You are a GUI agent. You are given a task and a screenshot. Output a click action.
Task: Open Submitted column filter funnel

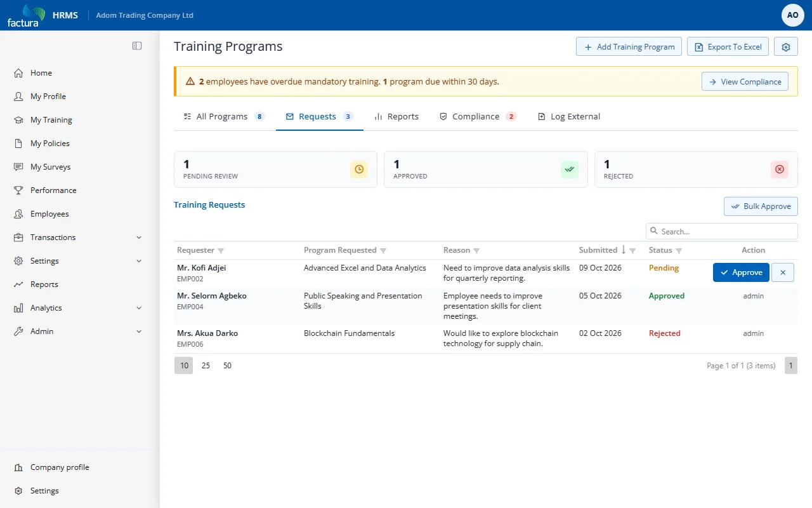[632, 251]
